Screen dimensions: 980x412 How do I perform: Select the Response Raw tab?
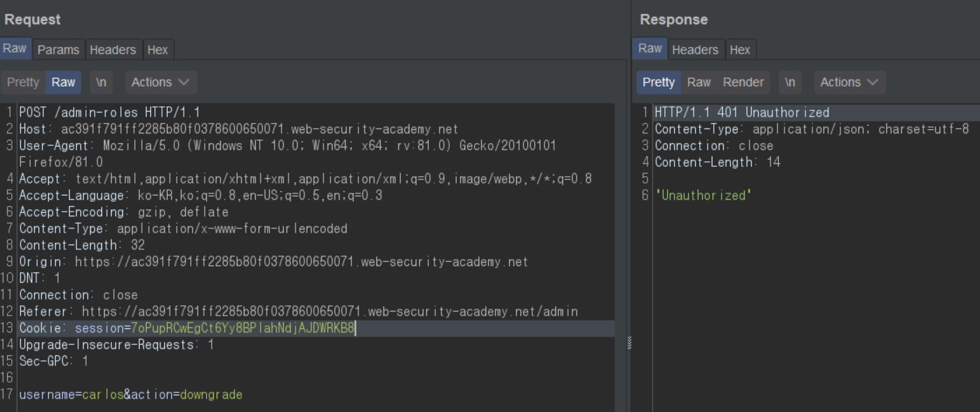pyautogui.click(x=650, y=49)
